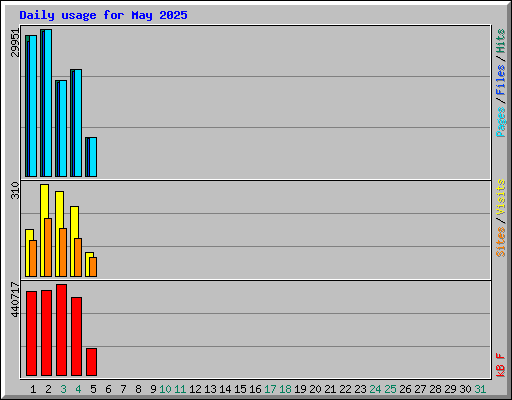Click the orange sites bar for day 4
Image resolution: width=512 pixels, height=400 pixels.
coord(78,257)
